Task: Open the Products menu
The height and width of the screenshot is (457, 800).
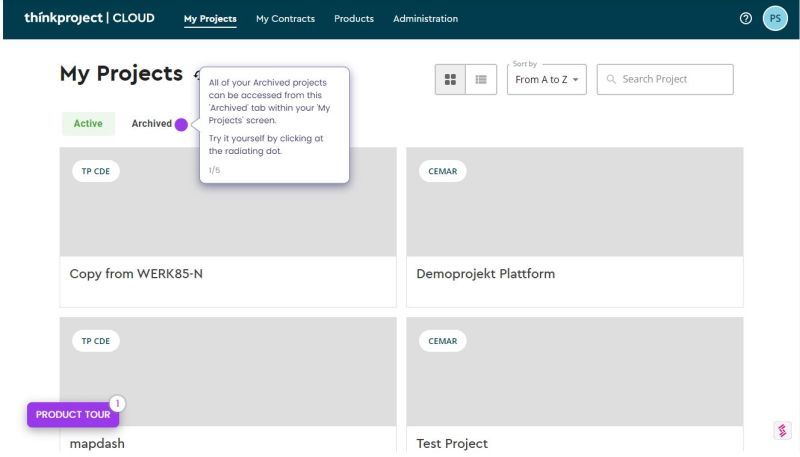Action: [354, 19]
